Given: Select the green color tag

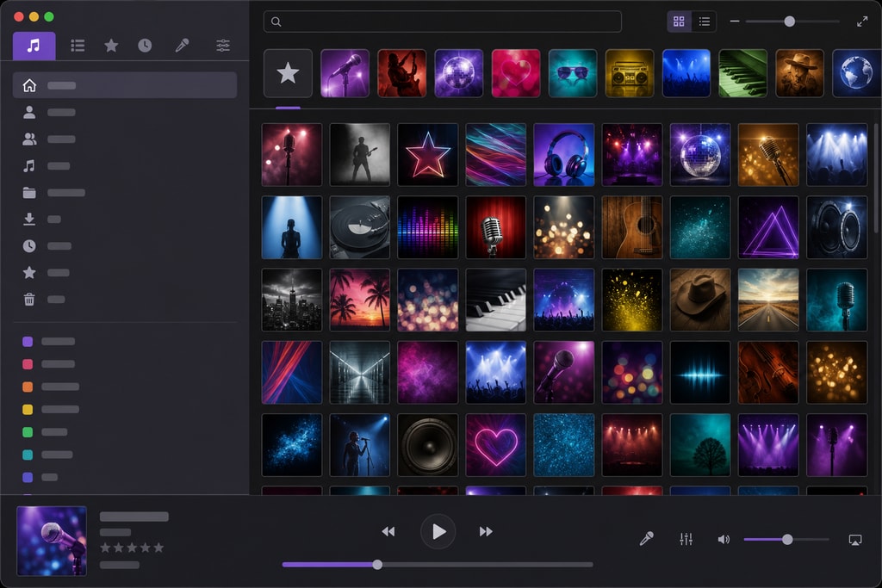Looking at the screenshot, I should coord(28,431).
